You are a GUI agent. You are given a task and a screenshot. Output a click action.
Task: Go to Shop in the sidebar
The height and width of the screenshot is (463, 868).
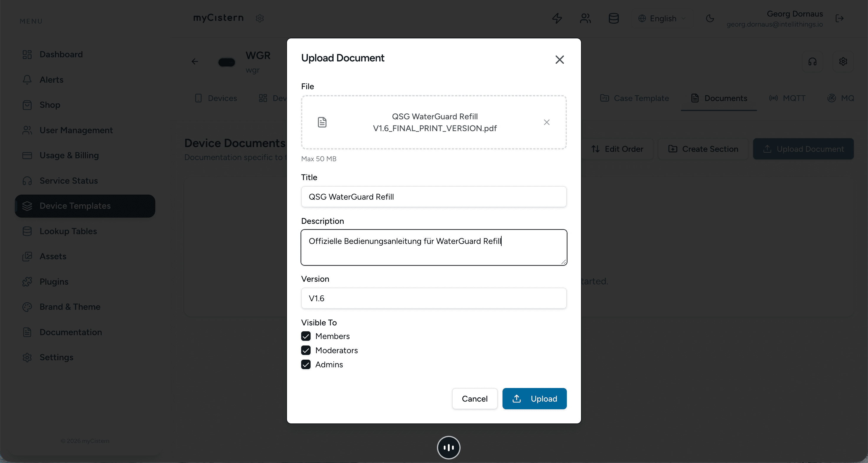pyautogui.click(x=85, y=105)
